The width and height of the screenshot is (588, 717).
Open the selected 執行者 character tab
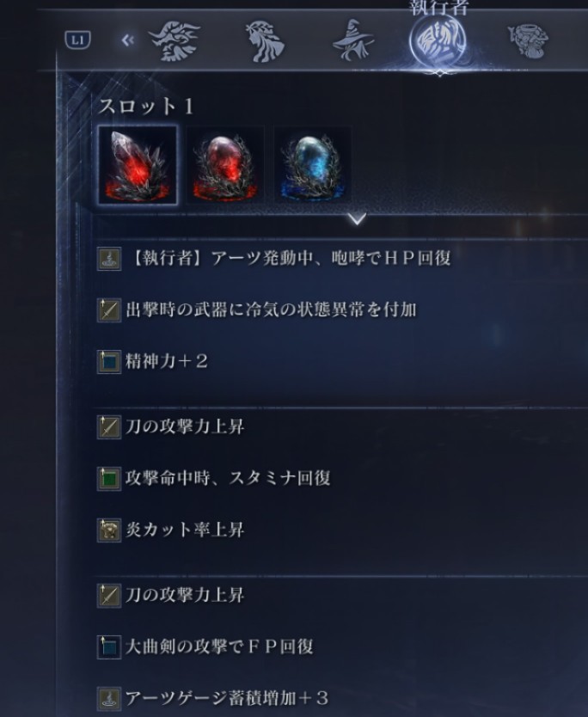[438, 40]
